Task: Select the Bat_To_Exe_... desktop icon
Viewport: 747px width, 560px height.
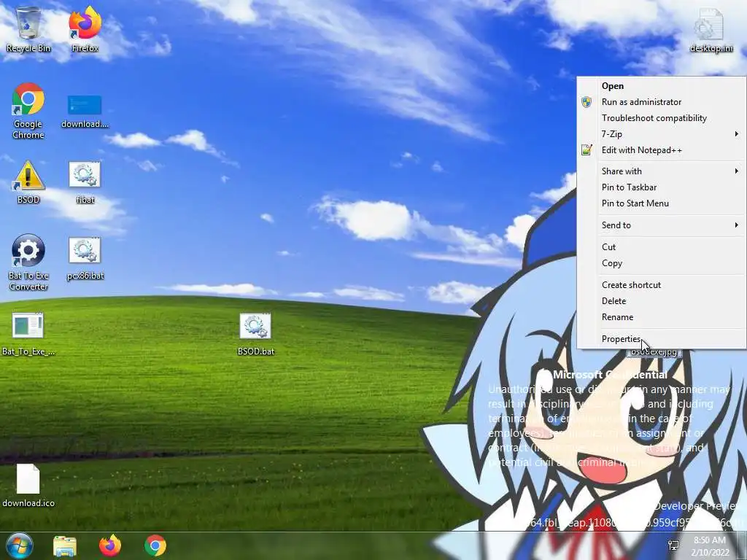Action: pos(28,334)
